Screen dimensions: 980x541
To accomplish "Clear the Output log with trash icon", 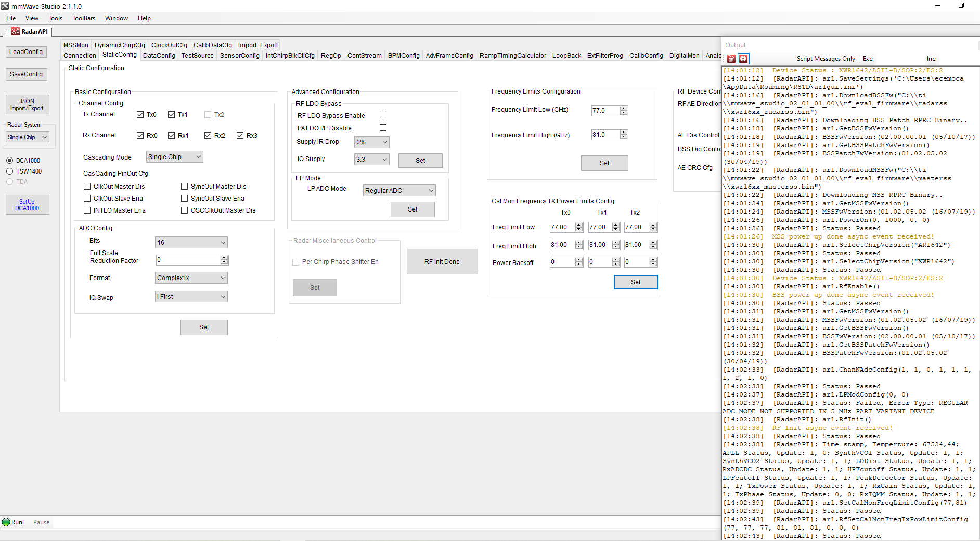I will [x=731, y=59].
